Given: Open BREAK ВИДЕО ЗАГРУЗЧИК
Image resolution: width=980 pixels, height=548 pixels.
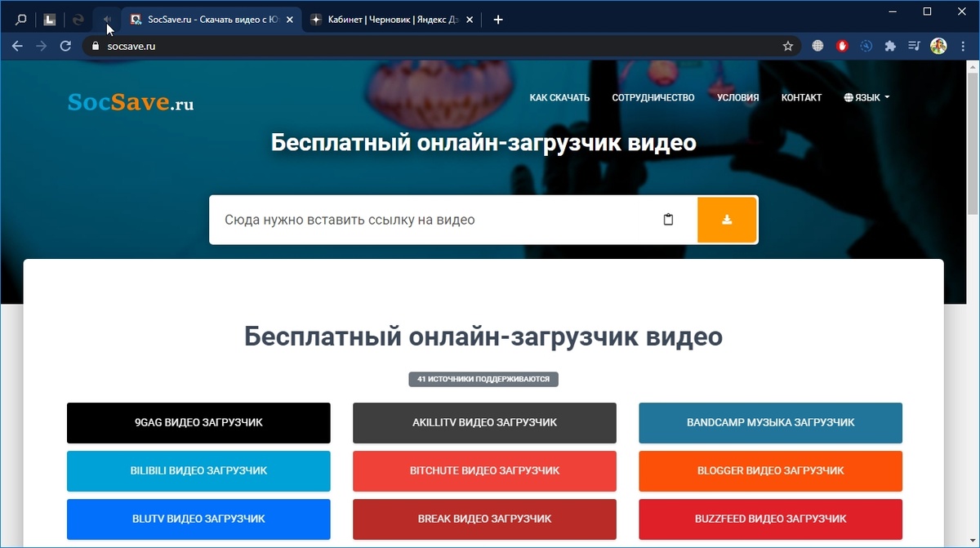Looking at the screenshot, I should (484, 519).
